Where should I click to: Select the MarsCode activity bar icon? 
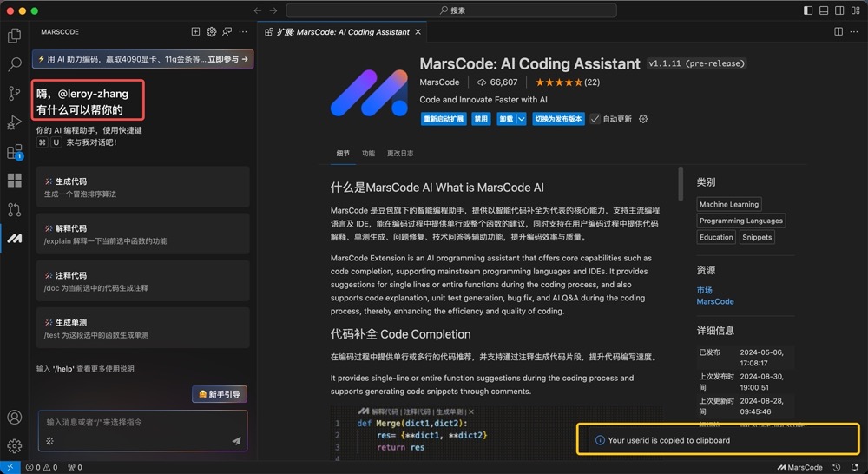[x=15, y=238]
